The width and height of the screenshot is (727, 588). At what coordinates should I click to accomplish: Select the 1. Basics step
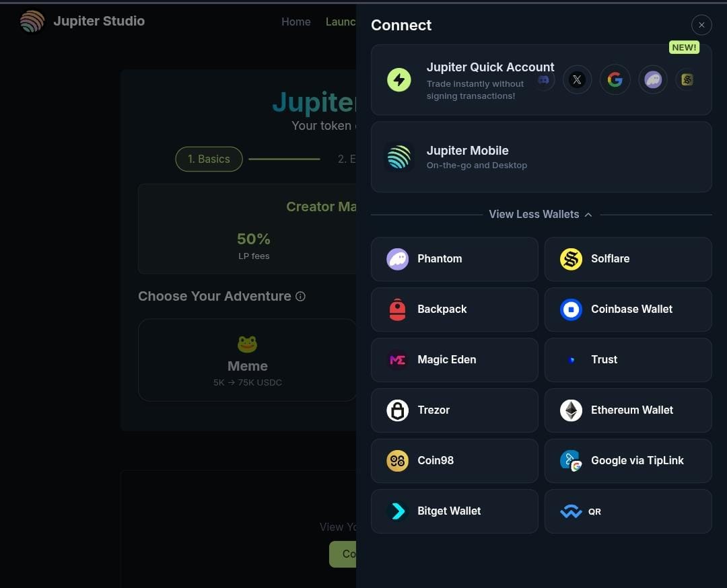(x=209, y=159)
